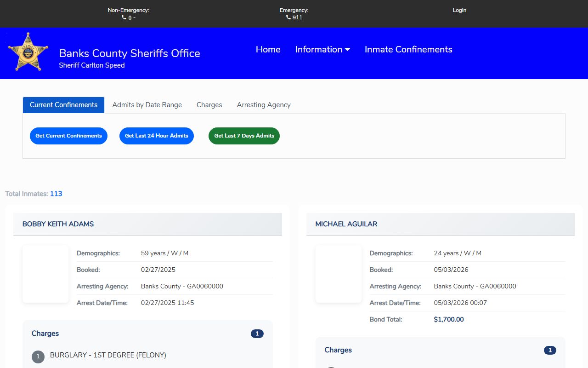Click charge count badge for Aguilar

(x=550, y=350)
